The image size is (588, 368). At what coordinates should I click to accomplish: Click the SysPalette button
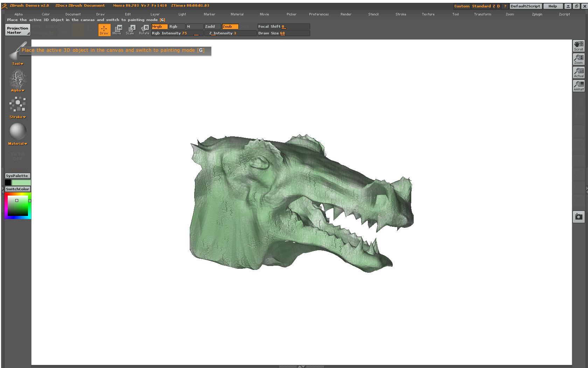tap(17, 176)
